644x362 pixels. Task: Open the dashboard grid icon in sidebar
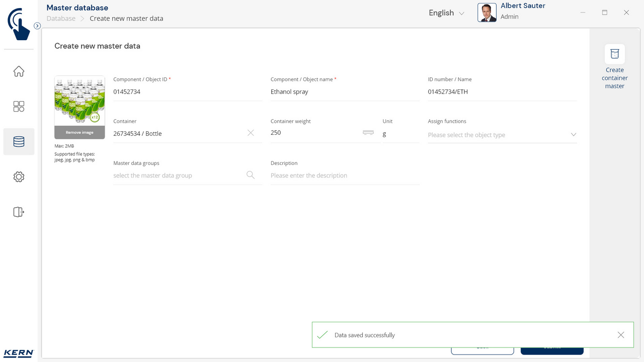[19, 107]
